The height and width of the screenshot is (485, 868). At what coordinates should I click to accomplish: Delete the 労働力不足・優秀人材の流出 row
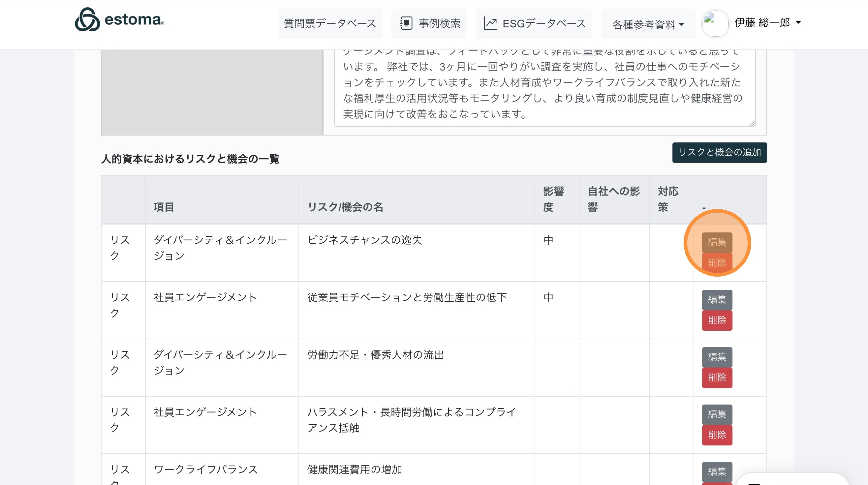coord(717,377)
